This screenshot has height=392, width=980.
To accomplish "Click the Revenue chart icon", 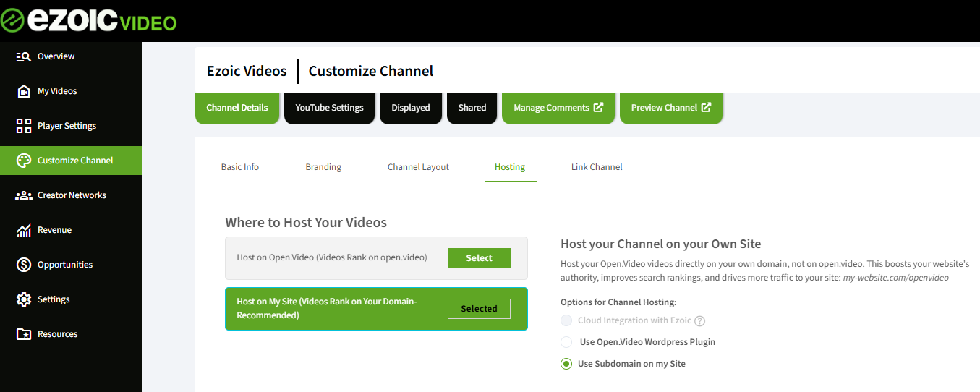I will point(24,230).
